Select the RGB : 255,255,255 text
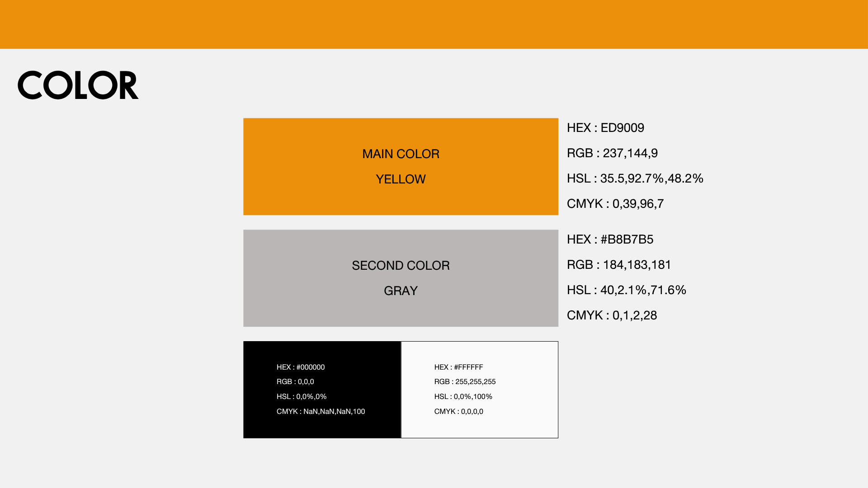Viewport: 868px width, 488px height. click(465, 382)
